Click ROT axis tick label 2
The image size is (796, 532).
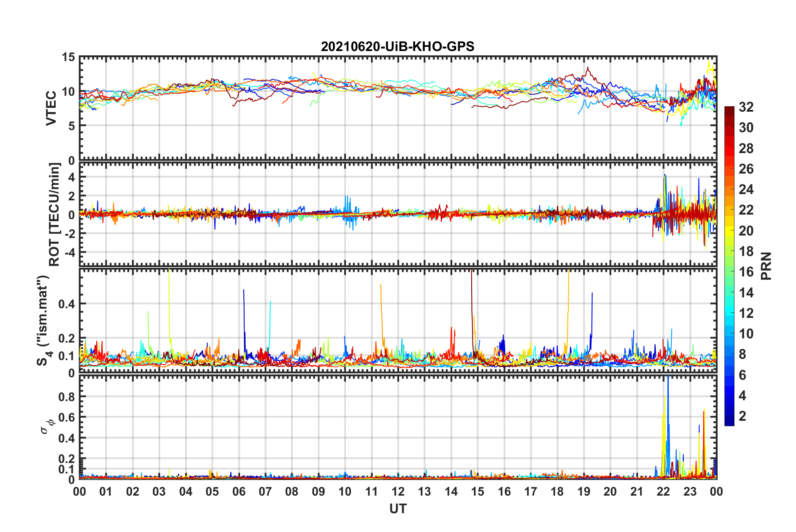click(72, 196)
